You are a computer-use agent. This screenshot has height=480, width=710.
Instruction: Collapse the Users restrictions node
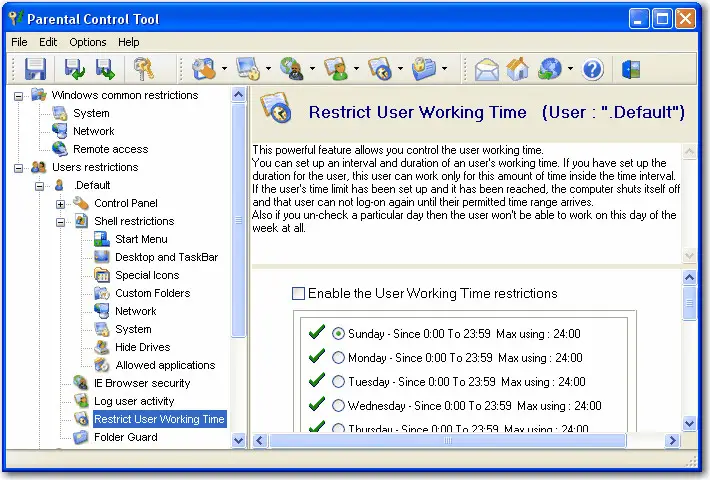coord(19,168)
